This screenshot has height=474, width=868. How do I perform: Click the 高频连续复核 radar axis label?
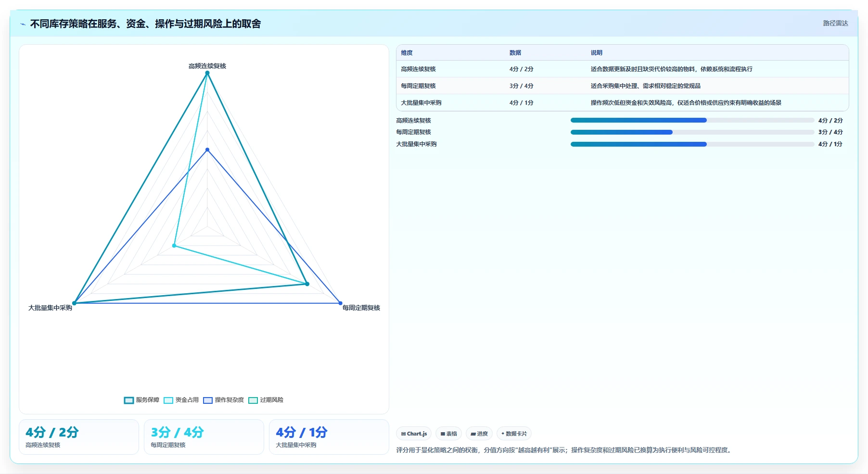(x=207, y=66)
